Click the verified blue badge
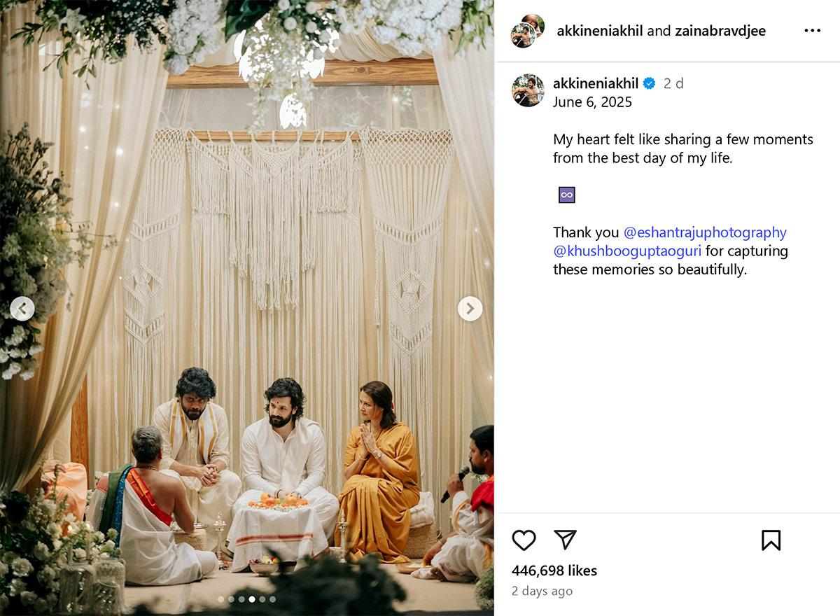This screenshot has height=616, width=840. click(x=650, y=83)
